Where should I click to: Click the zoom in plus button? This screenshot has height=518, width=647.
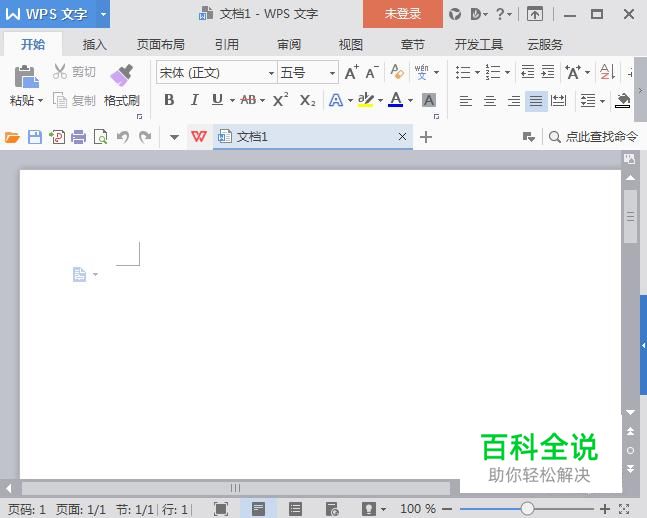click(605, 509)
